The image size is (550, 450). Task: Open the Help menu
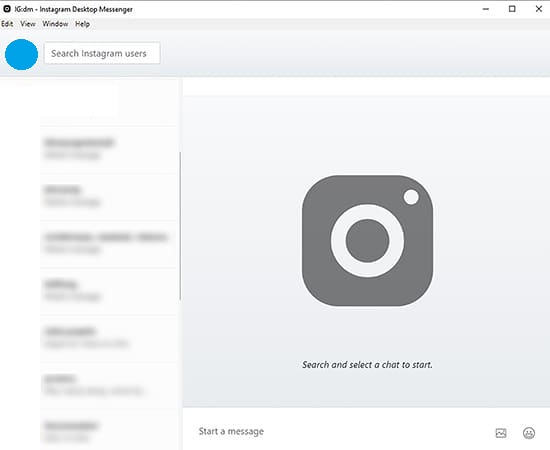pyautogui.click(x=82, y=24)
